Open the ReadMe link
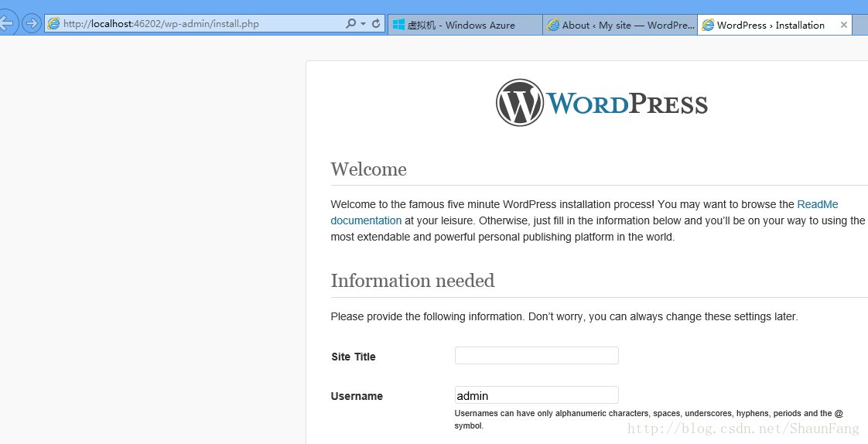This screenshot has height=444, width=868. pyautogui.click(x=818, y=204)
